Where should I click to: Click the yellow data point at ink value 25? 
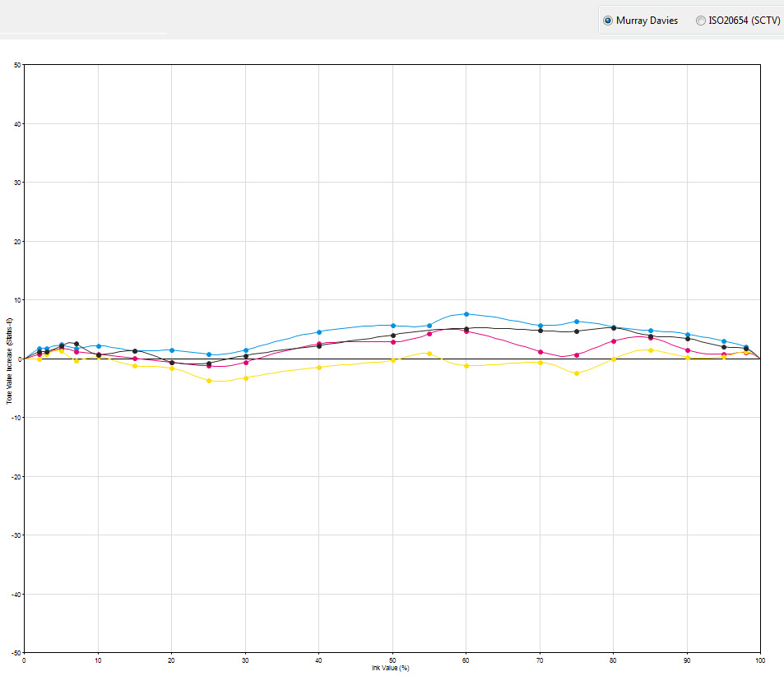pos(209,381)
